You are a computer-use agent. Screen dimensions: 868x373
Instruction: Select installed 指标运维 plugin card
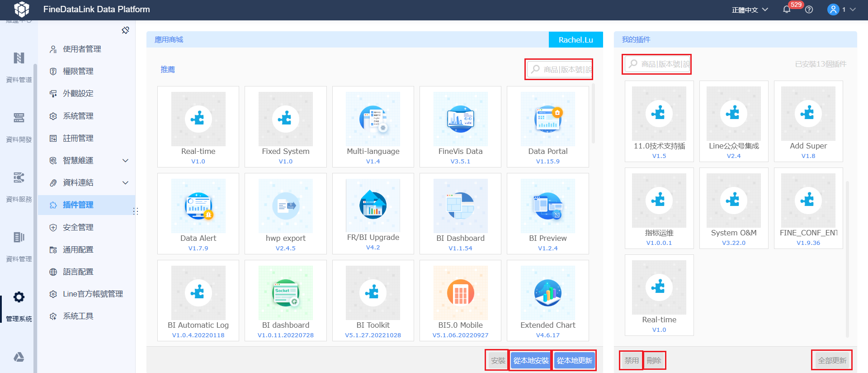click(x=659, y=208)
